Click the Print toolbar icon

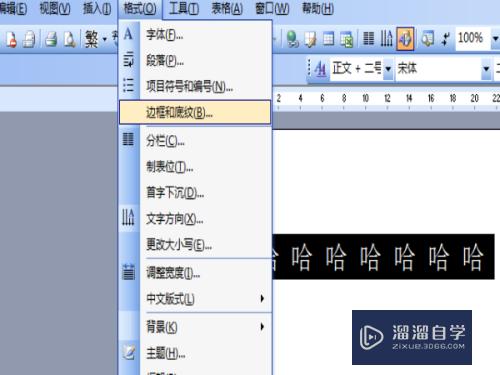(51, 39)
